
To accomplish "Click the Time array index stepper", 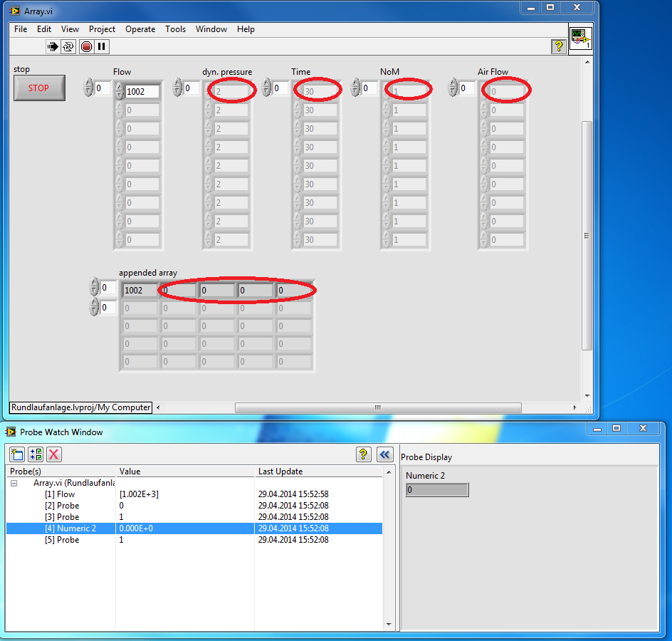I will (x=266, y=88).
